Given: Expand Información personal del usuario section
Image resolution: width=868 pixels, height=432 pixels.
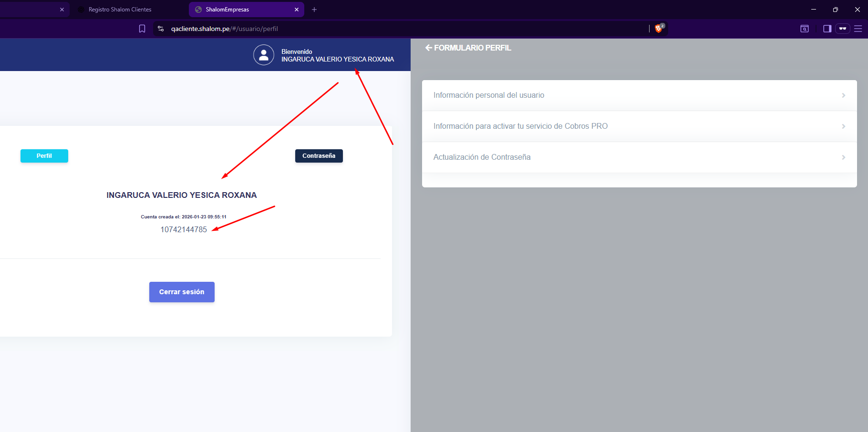Looking at the screenshot, I should pos(639,95).
